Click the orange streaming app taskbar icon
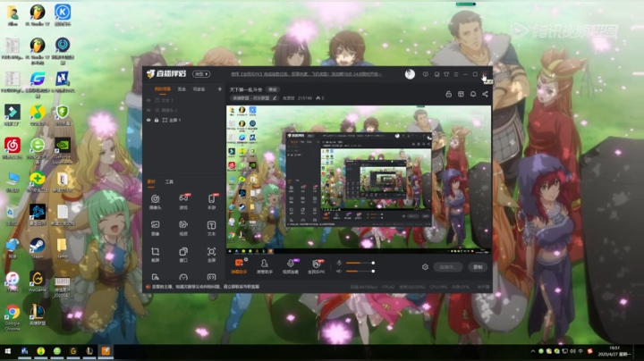This screenshot has width=644, height=361. pos(106,351)
